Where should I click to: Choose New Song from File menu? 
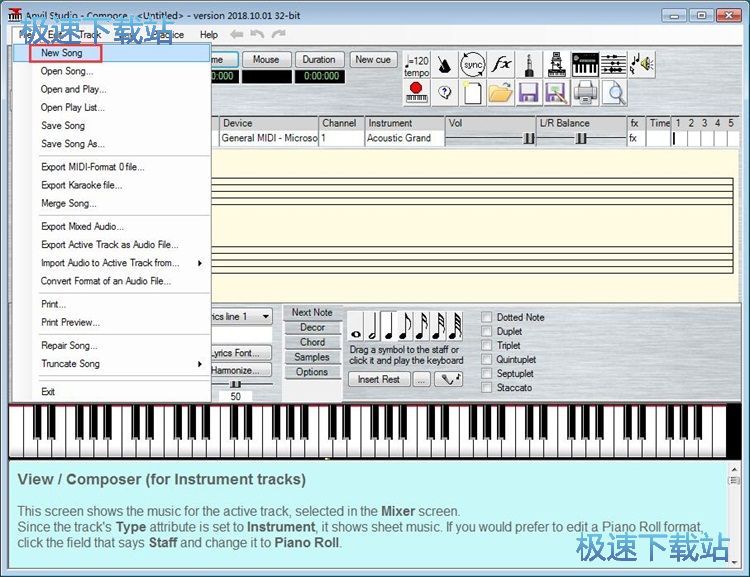pos(62,53)
